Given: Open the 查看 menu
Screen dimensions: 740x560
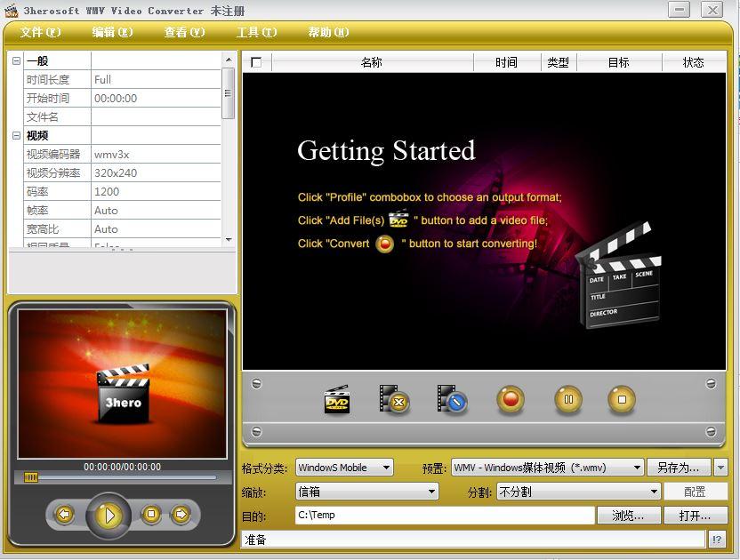Looking at the screenshot, I should 184,32.
